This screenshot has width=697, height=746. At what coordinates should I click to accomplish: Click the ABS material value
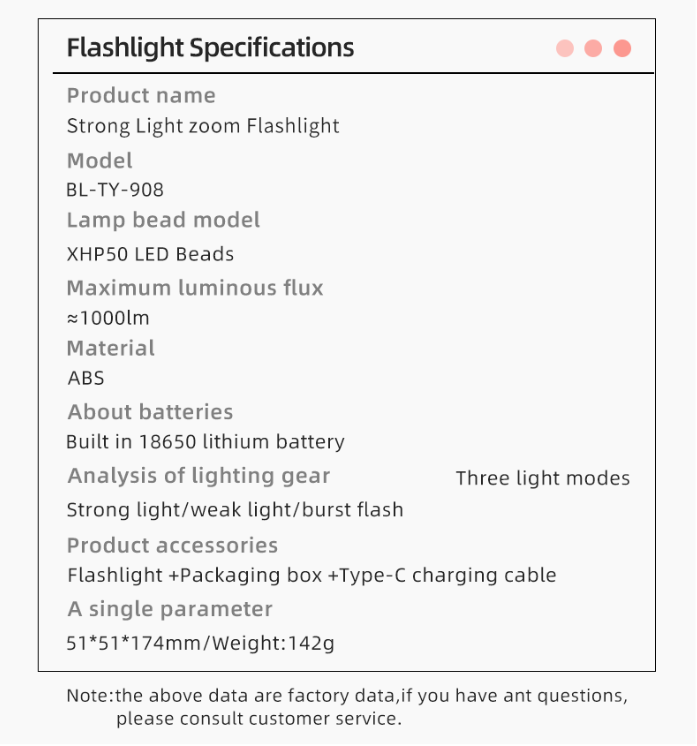coord(86,378)
